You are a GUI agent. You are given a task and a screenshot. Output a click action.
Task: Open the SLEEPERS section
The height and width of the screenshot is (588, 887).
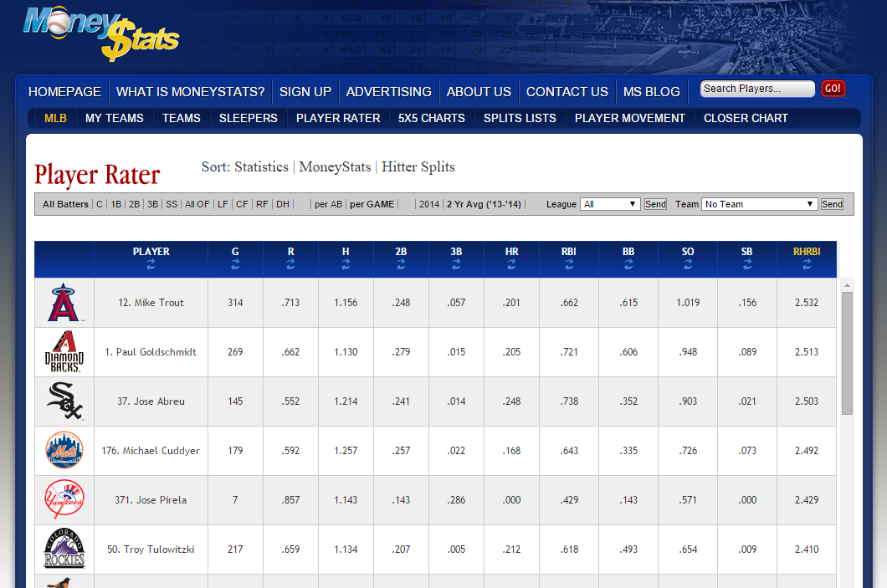click(x=249, y=118)
